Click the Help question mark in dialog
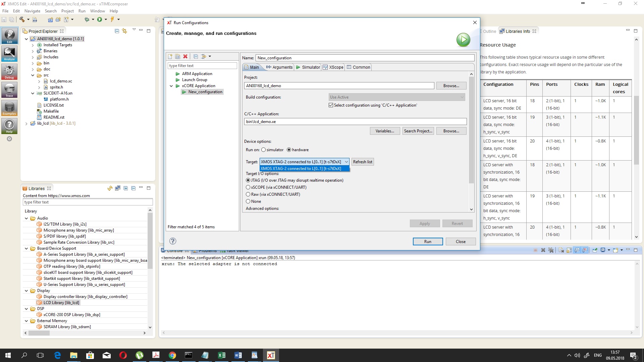 173,241
